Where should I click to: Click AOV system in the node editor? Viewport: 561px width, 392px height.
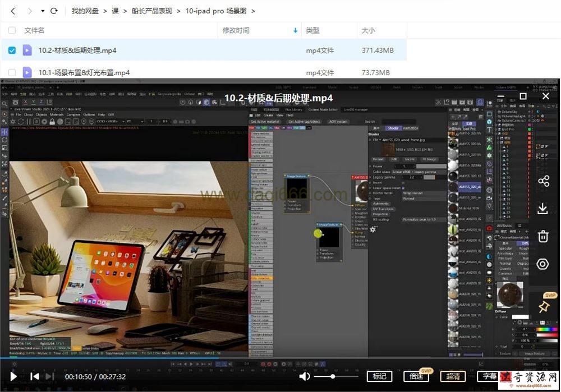[338, 122]
